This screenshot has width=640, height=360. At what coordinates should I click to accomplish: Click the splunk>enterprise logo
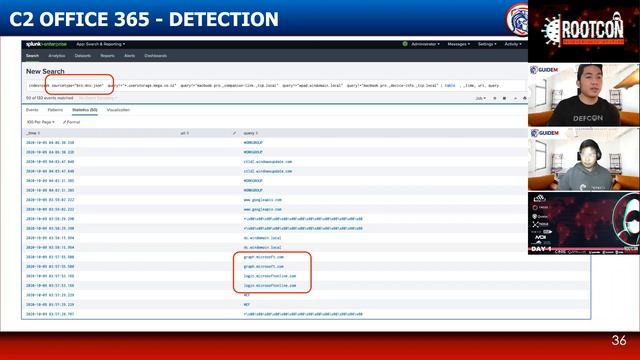(46, 44)
